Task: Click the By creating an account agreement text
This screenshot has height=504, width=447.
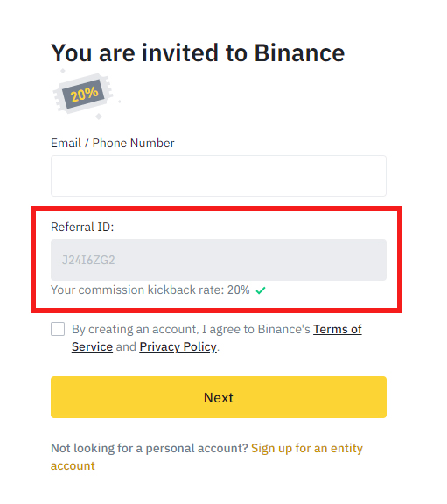Action: click(x=191, y=330)
